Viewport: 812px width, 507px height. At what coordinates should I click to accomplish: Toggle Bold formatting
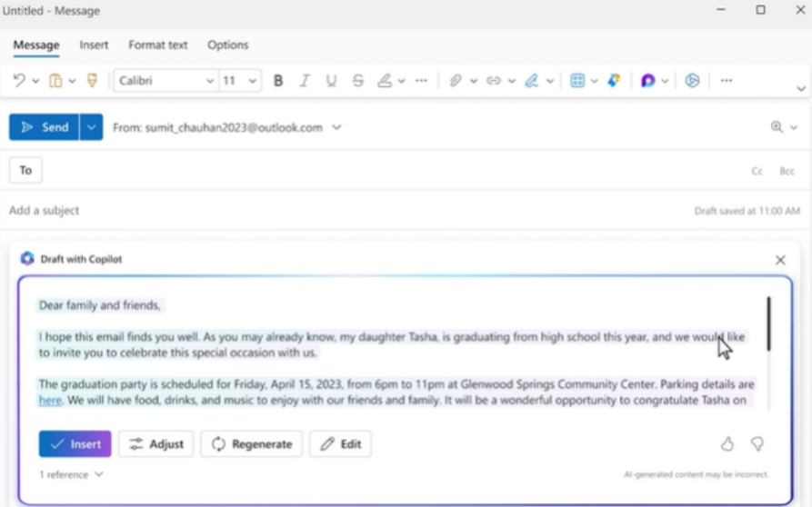click(x=278, y=81)
